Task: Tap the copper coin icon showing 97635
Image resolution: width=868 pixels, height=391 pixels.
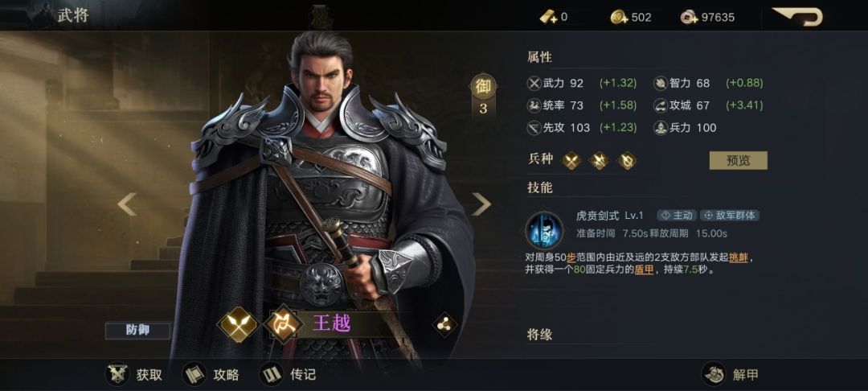Action: coord(690,17)
